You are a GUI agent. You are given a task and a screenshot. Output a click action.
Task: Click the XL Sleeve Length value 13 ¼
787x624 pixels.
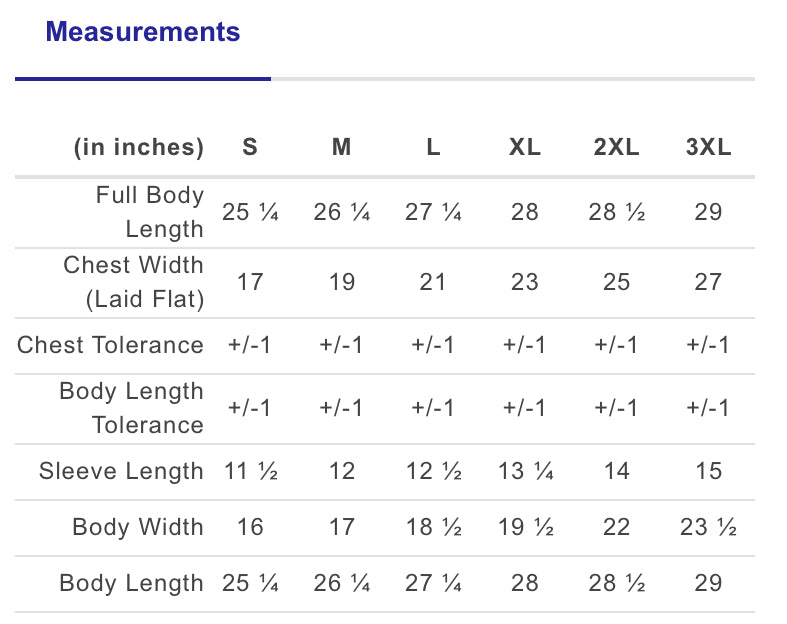[x=526, y=471]
